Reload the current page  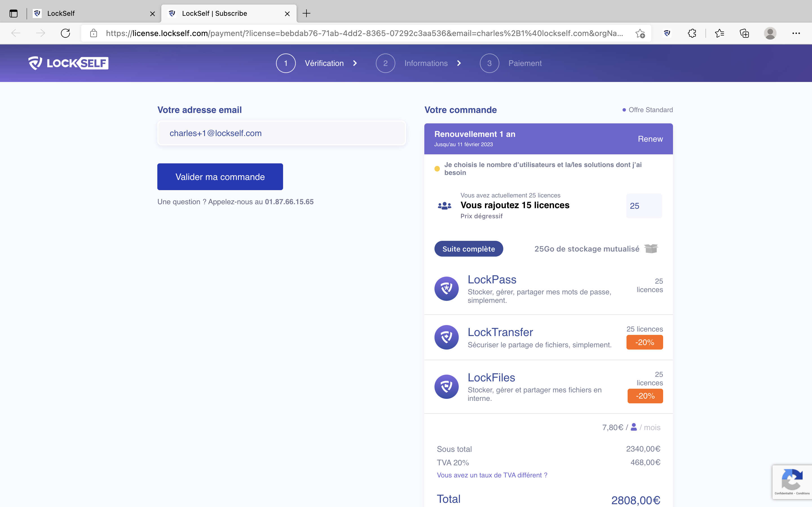65,33
